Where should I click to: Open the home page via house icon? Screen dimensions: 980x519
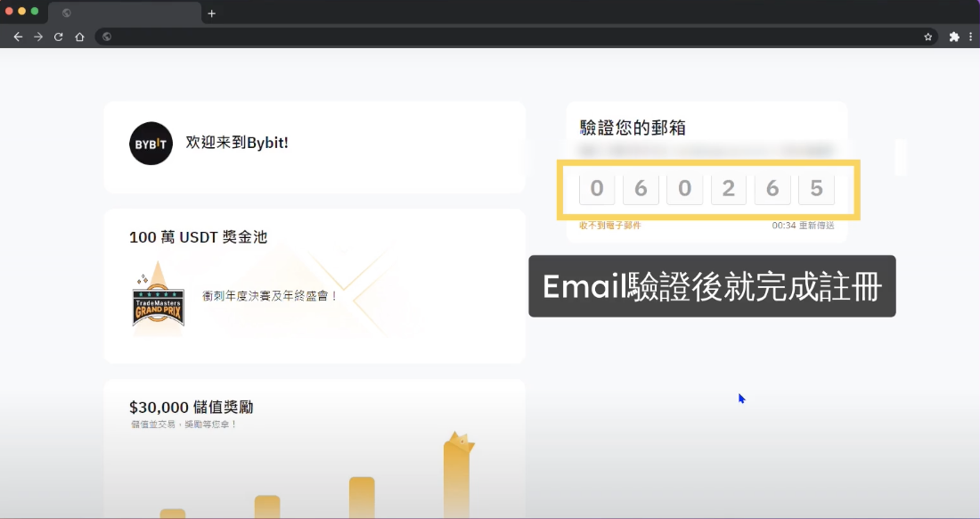[79, 37]
